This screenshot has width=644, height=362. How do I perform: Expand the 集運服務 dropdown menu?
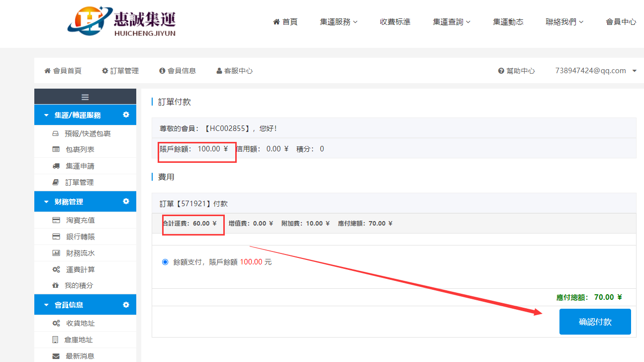338,22
